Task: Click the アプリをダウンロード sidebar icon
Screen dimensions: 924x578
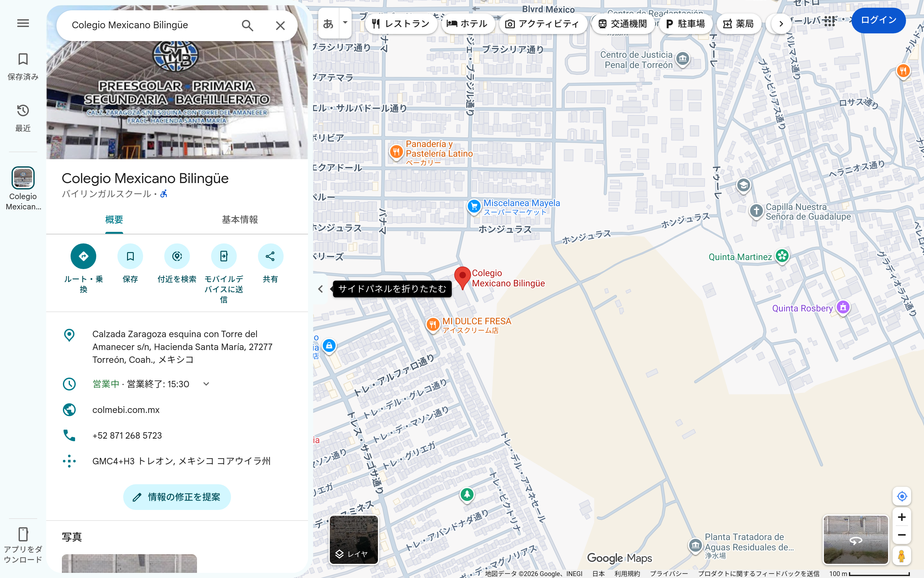Action: 23,545
